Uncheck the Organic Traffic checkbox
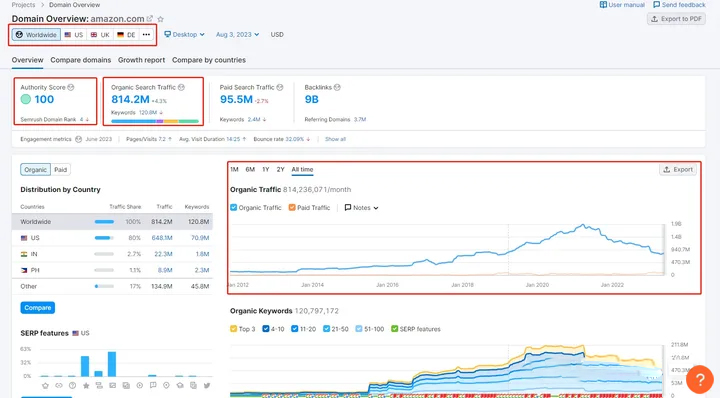Screen dimensions: 720x398 click(x=233, y=207)
